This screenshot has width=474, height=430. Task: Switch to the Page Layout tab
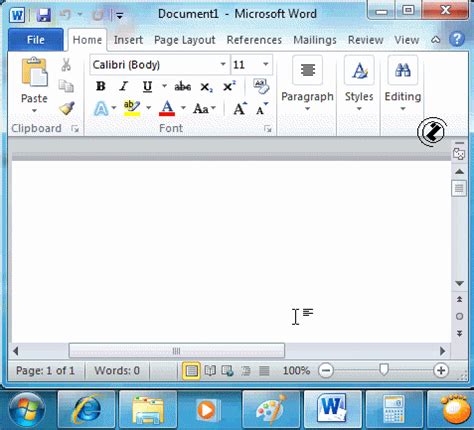185,40
